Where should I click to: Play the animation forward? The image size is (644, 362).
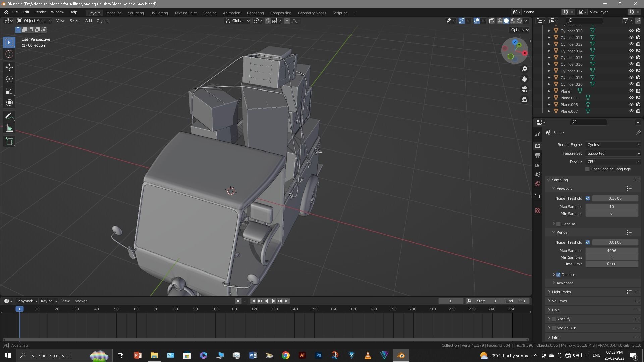click(273, 301)
